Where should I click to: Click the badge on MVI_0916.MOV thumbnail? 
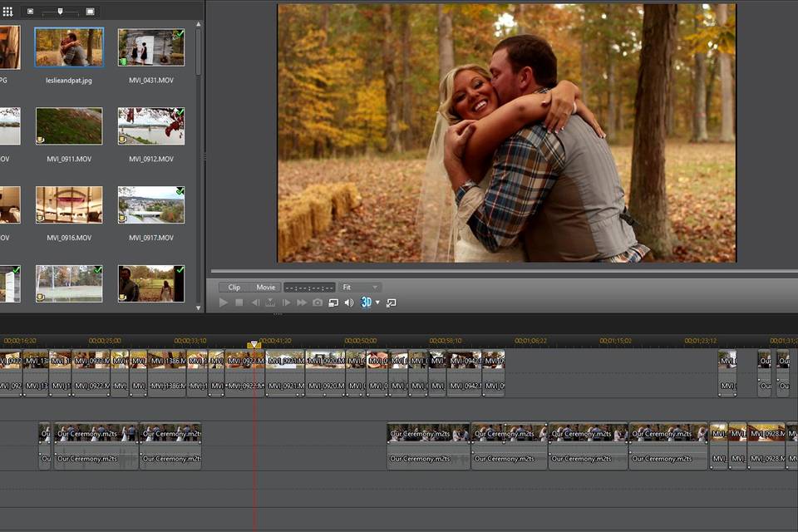tap(40, 219)
